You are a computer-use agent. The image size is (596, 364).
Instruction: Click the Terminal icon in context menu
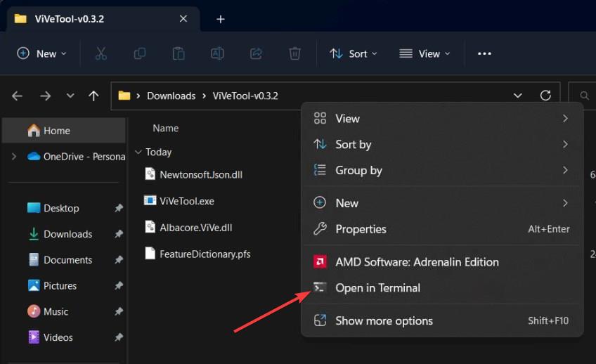point(320,287)
